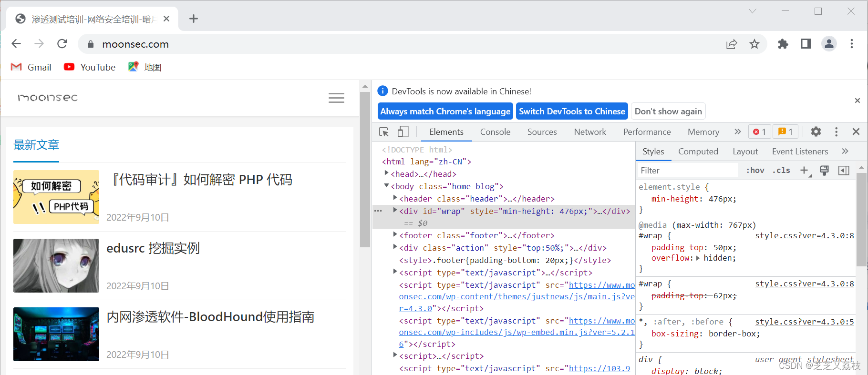Share this page icon in address bar
This screenshot has height=375, width=868.
point(732,44)
